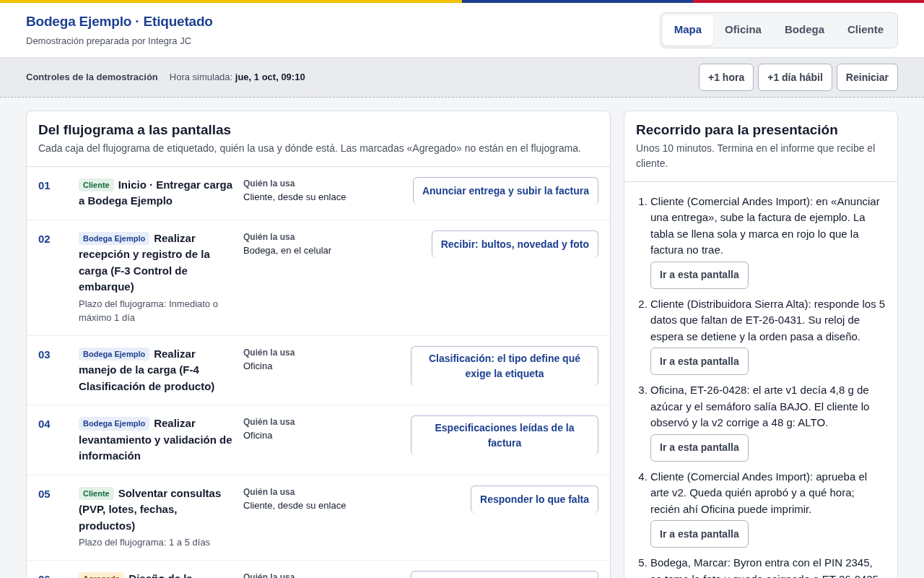Viewport: 924px width, 578px height.
Task: Click Ir a esta pantalla for step 4
Action: (699, 534)
